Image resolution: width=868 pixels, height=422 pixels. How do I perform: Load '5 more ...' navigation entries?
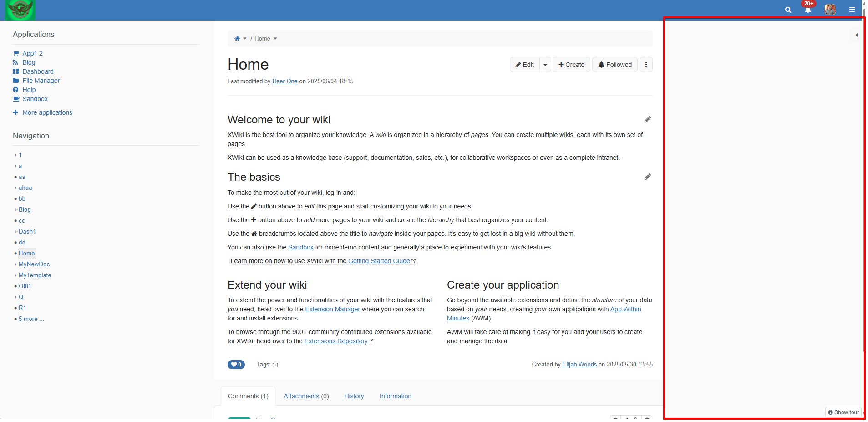pyautogui.click(x=31, y=319)
